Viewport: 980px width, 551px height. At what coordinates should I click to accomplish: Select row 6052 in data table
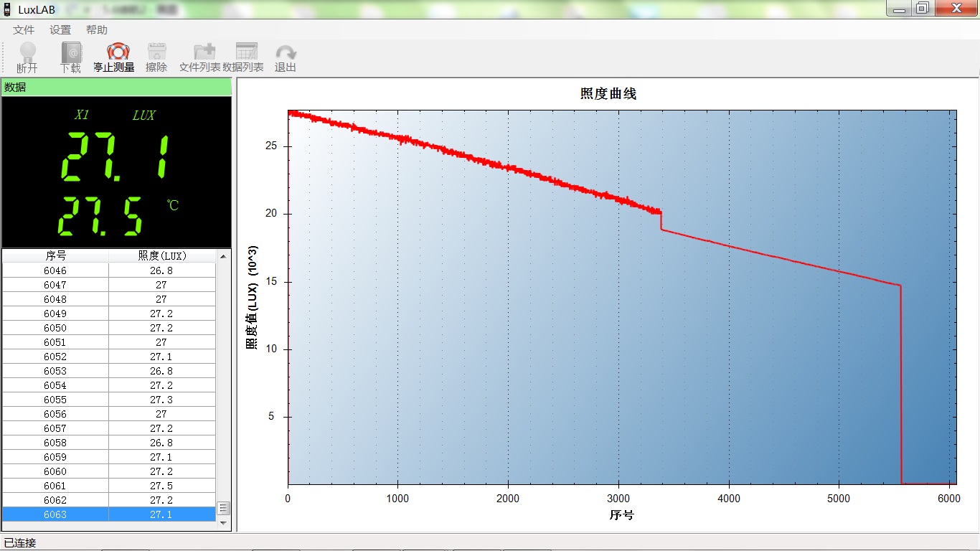point(109,357)
